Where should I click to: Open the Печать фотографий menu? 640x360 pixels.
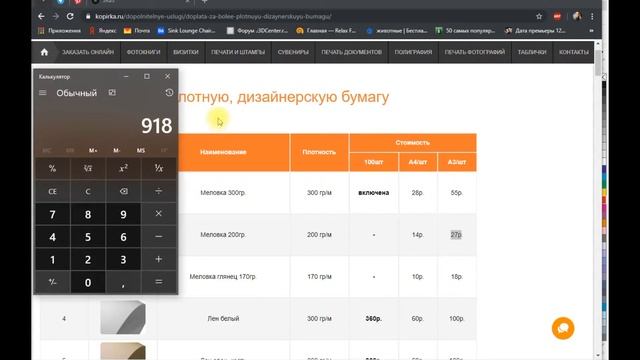[475, 52]
